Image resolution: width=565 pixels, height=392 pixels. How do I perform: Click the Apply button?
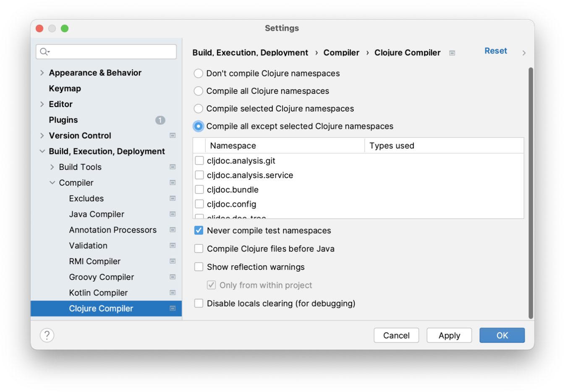(x=449, y=335)
